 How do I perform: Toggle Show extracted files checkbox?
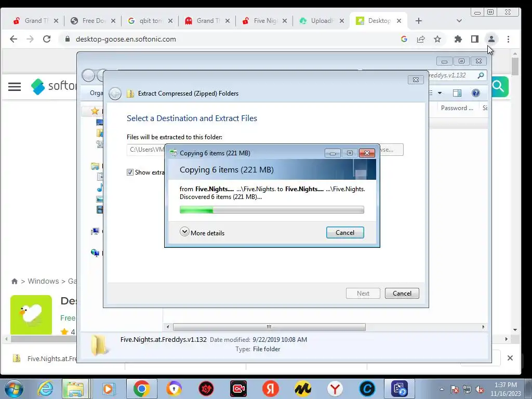coord(130,172)
